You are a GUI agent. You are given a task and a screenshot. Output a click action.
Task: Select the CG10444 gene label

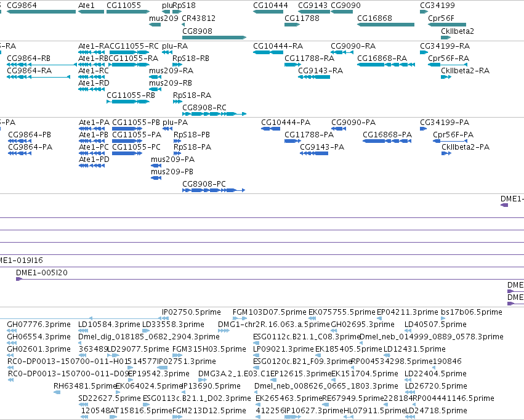tap(270, 6)
